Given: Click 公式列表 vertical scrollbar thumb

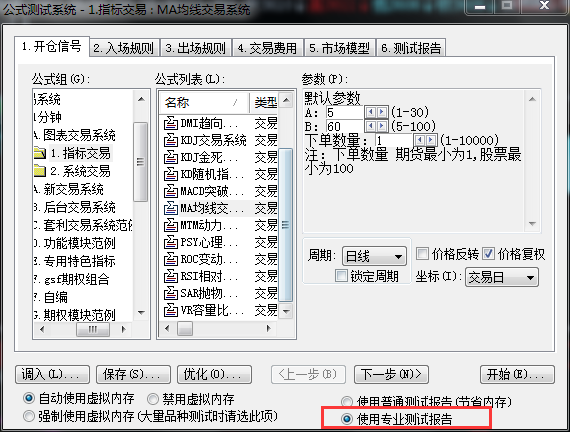Looking at the screenshot, I should [286, 225].
